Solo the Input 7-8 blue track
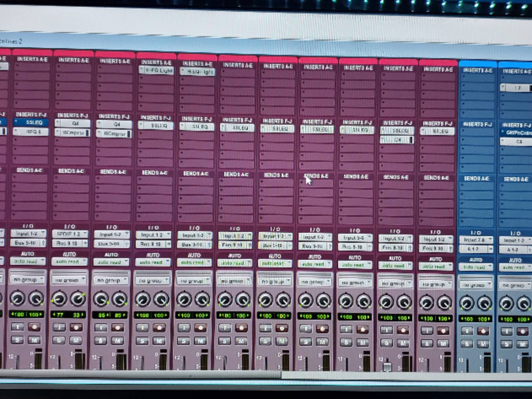 [x=467, y=344]
